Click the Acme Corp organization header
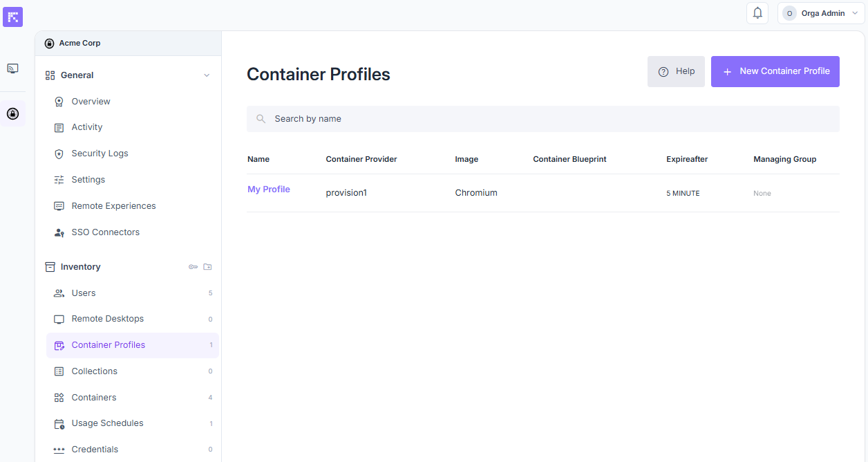Viewport: 868px width, 462px height. (128, 43)
